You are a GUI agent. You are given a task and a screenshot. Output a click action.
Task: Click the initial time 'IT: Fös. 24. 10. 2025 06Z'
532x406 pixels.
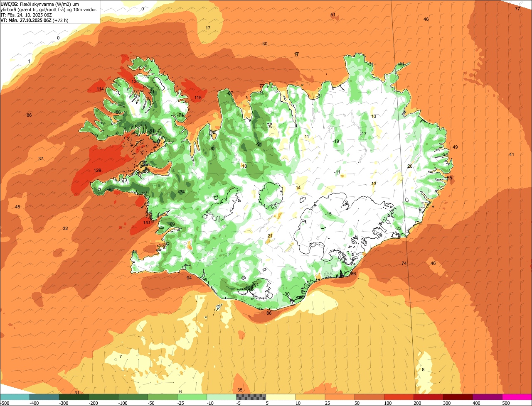pos(26,15)
